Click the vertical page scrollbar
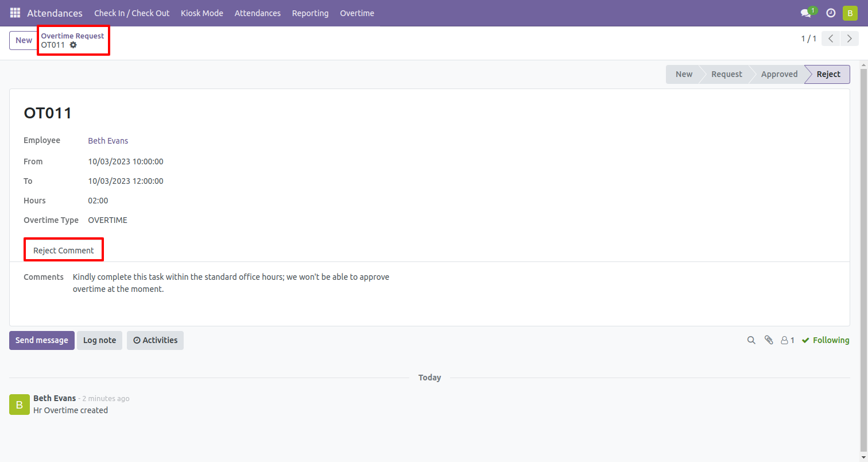Image resolution: width=868 pixels, height=462 pixels. 863,261
